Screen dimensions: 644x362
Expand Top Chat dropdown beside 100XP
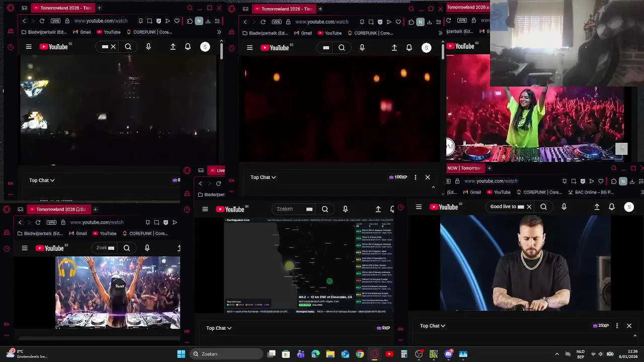pos(263,177)
